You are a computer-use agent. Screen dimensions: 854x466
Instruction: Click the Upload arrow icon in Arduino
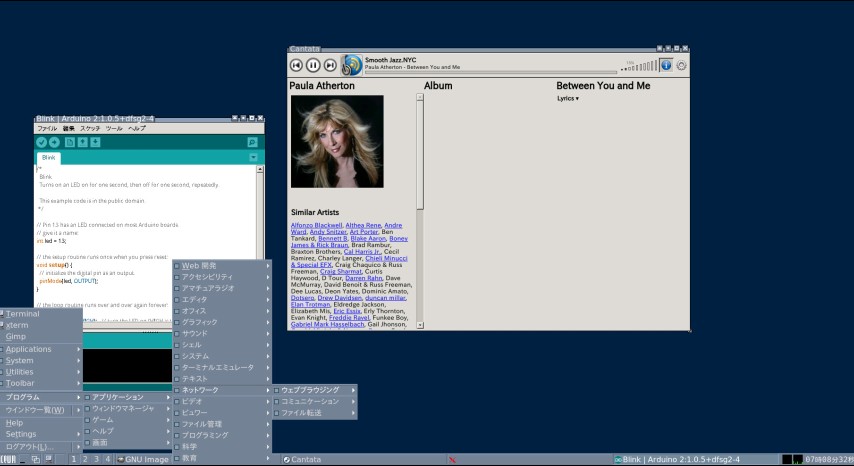54,142
